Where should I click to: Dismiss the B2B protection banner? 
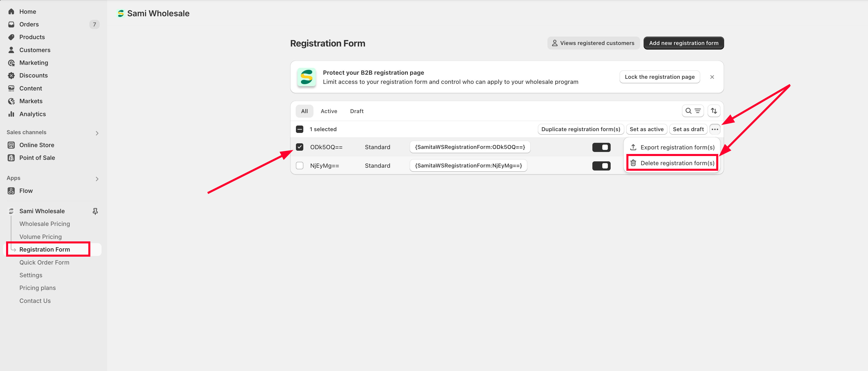712,77
